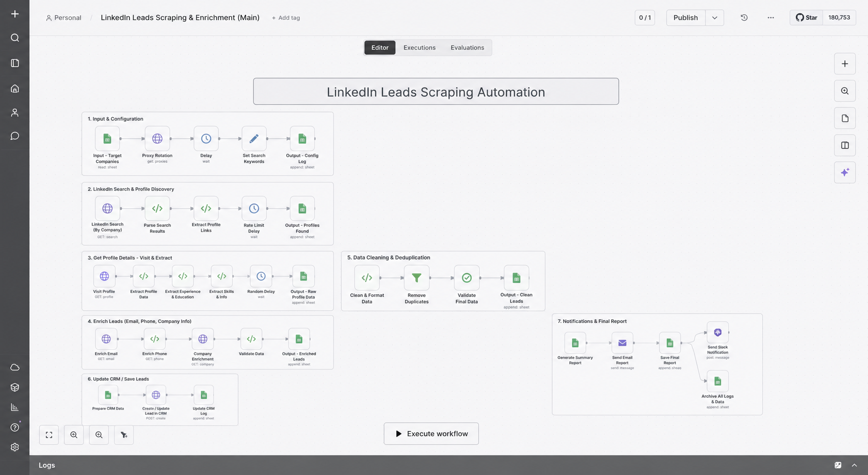Click the tidy up workflow button
The width and height of the screenshot is (868, 475).
point(124,435)
